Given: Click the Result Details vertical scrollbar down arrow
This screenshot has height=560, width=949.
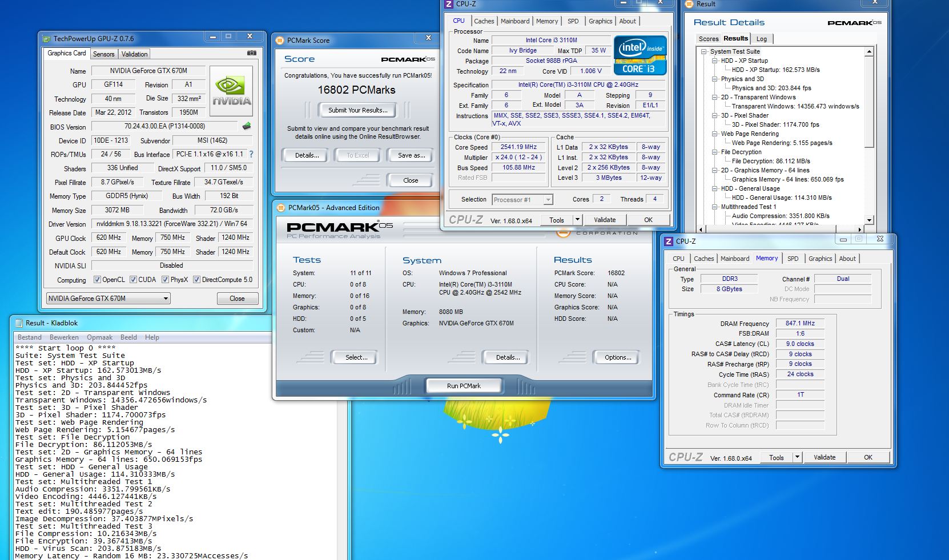Looking at the screenshot, I should tap(869, 220).
